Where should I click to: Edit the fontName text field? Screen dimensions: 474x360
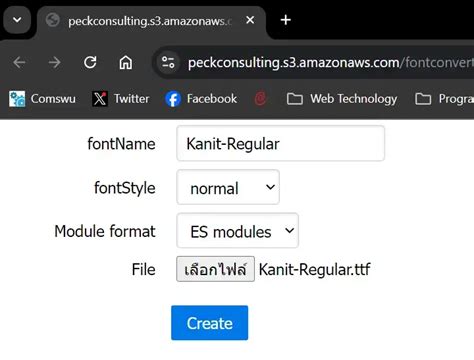tap(281, 144)
